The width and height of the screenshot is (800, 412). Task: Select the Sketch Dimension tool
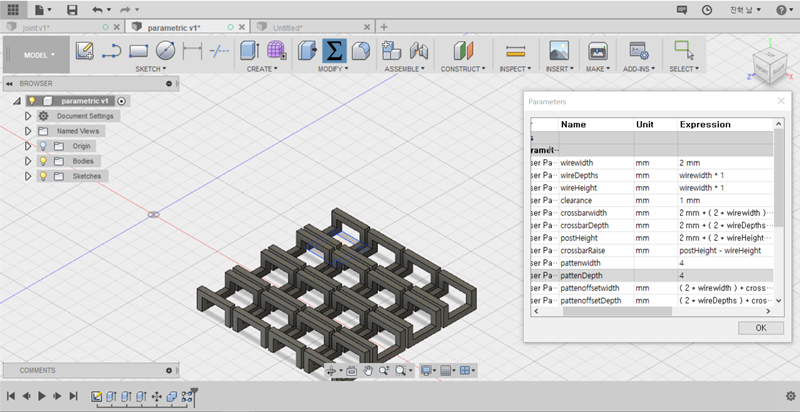[192, 50]
